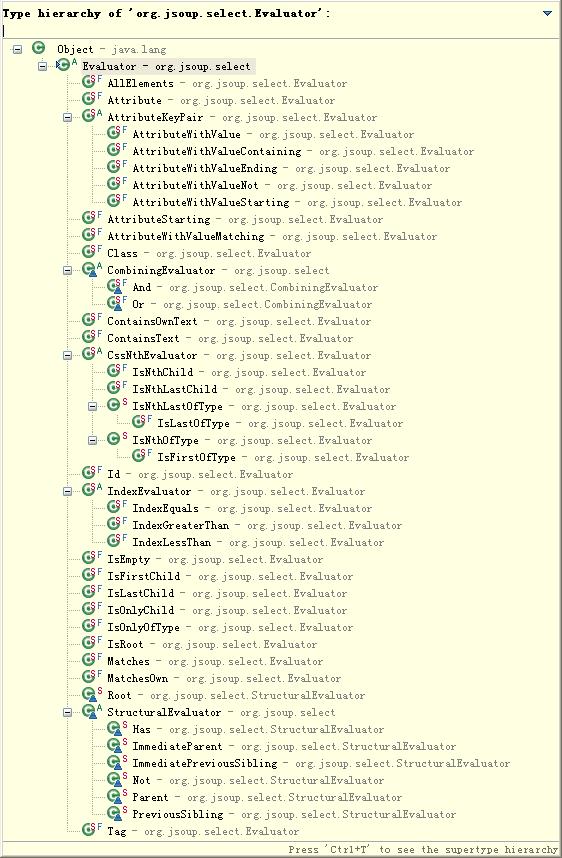Image resolution: width=562 pixels, height=858 pixels.
Task: Select the Parent entry in StructuralEvaluator
Action: [268, 797]
